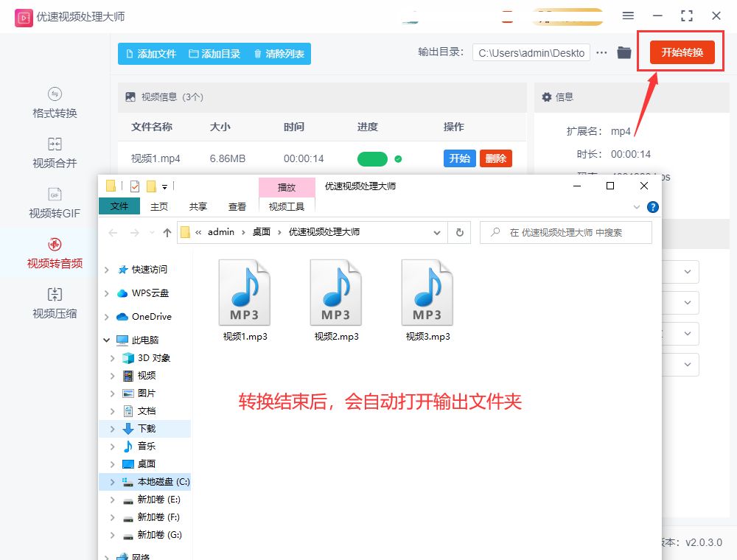Select the 视频3.mp3 file
This screenshot has height=560, width=737.
coord(427,300)
